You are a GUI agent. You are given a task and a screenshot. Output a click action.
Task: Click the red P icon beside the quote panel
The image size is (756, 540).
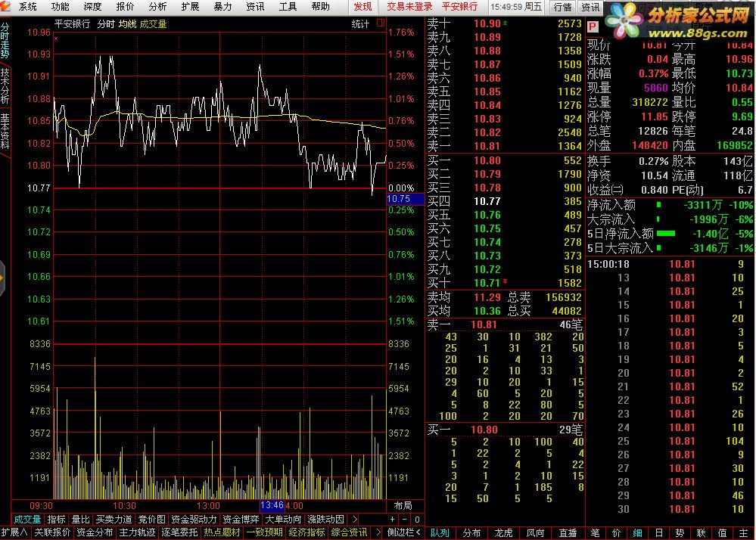pos(593,27)
